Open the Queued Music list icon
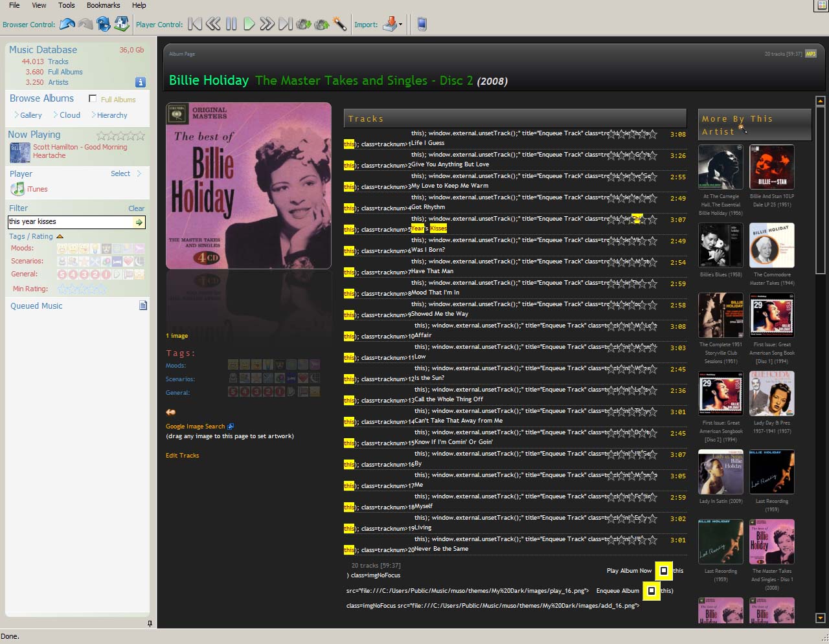The width and height of the screenshot is (829, 644). point(143,305)
